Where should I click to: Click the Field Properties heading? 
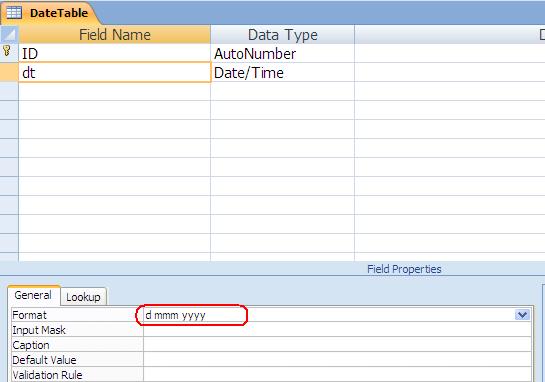click(x=404, y=269)
